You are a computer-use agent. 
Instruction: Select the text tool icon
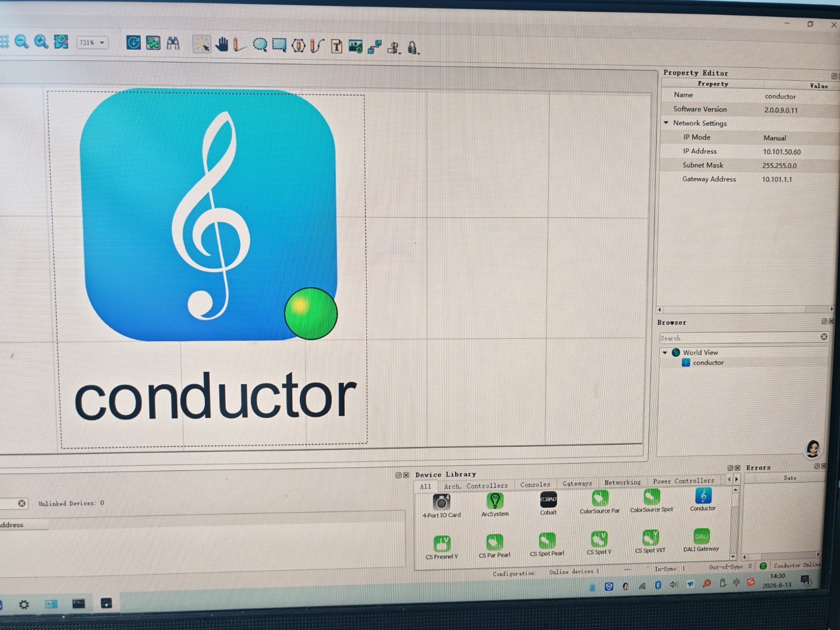click(337, 47)
